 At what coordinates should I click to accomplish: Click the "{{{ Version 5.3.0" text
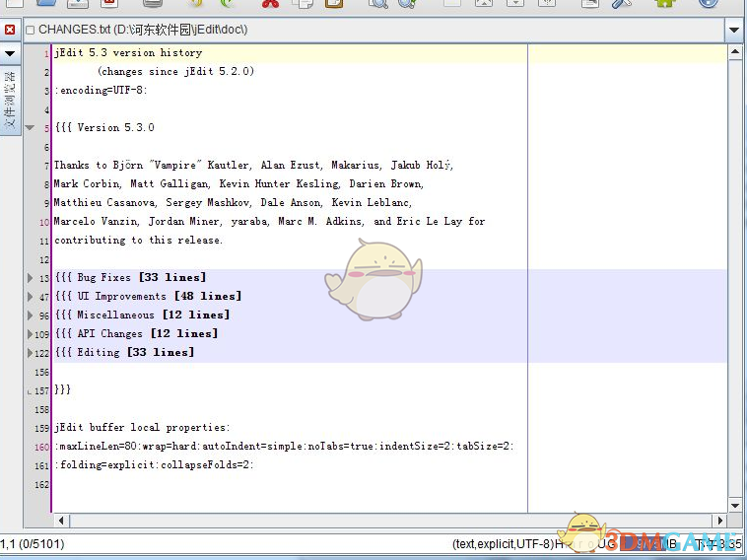click(x=104, y=128)
